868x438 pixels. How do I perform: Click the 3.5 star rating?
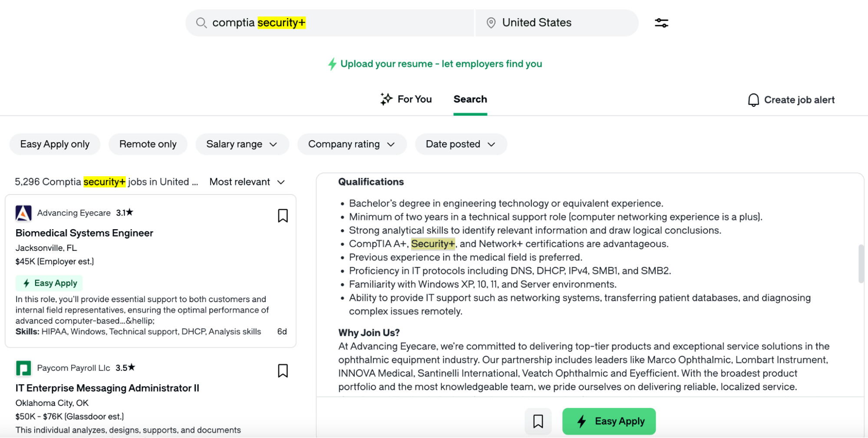(x=125, y=368)
